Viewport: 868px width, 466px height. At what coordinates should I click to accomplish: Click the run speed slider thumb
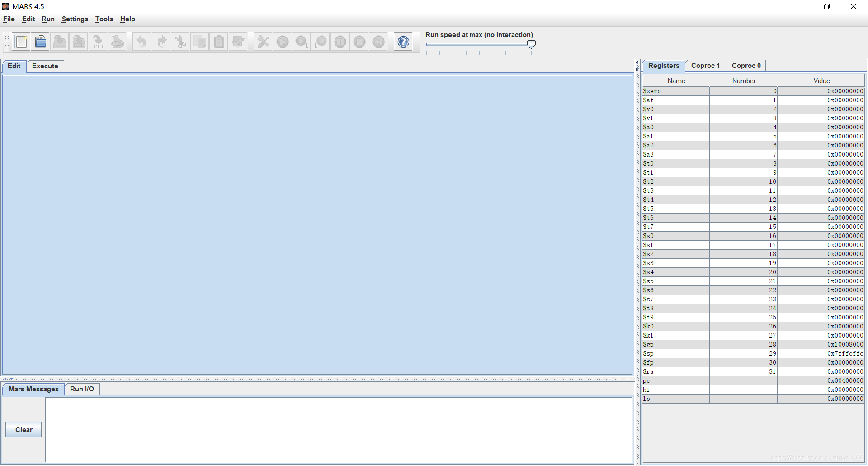(532, 44)
